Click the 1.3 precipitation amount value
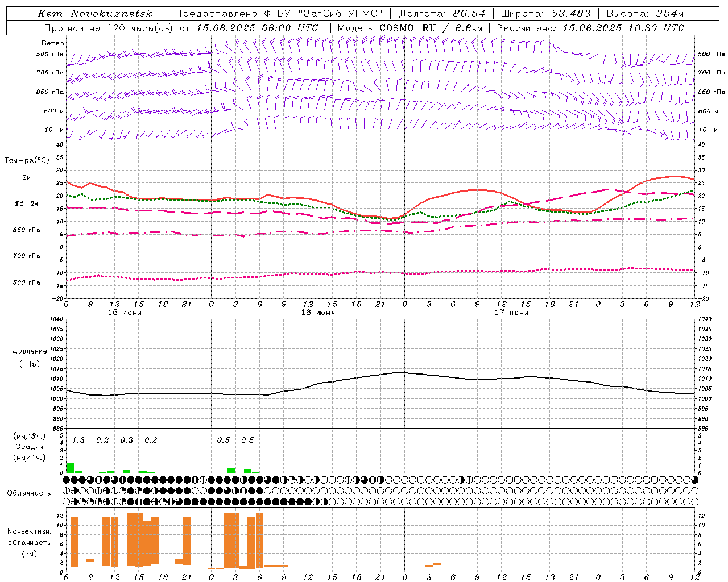This screenshot has width=728, height=582. coord(78,440)
